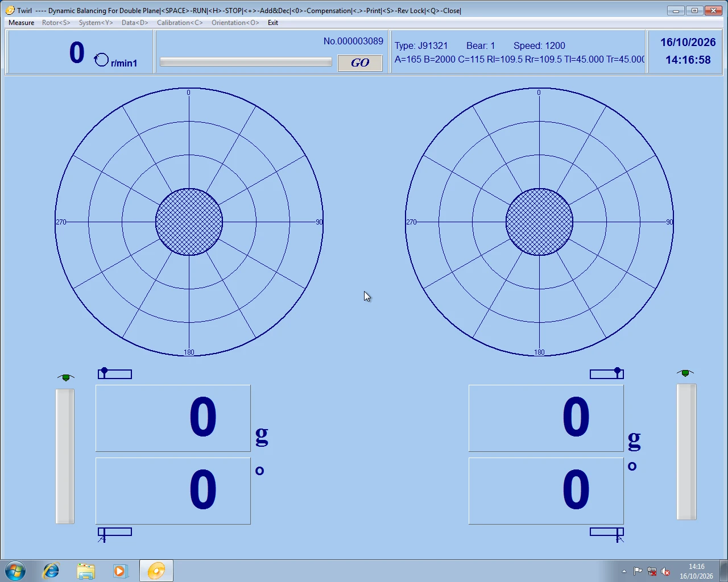Viewport: 728px width, 582px height.
Task: Click left plane lower weight position icon
Action: (x=115, y=534)
